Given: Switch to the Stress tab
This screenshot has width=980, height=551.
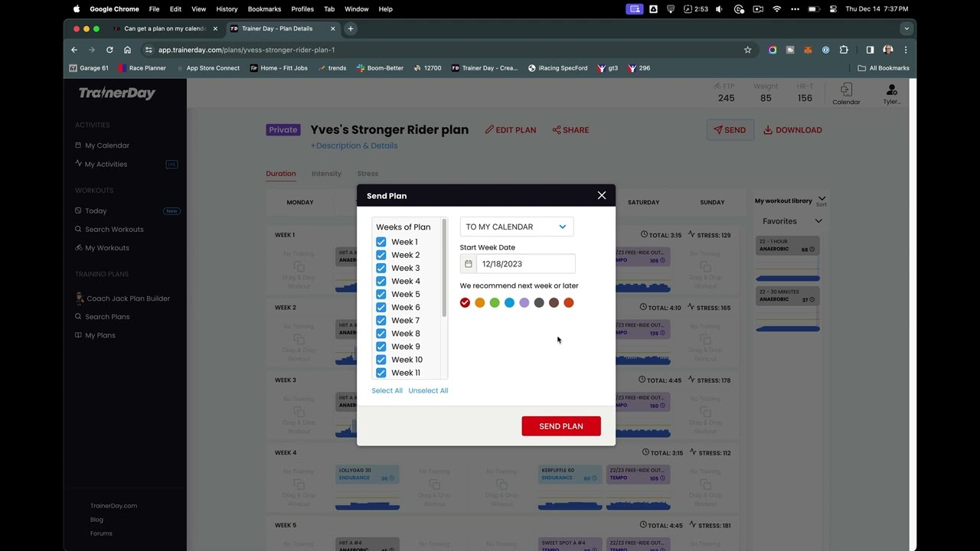Looking at the screenshot, I should tap(367, 174).
